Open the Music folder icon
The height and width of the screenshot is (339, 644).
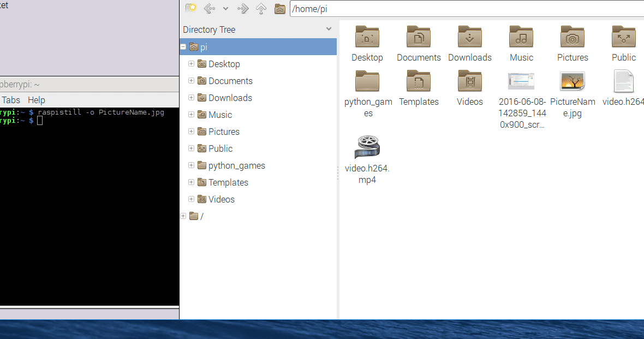[521, 37]
